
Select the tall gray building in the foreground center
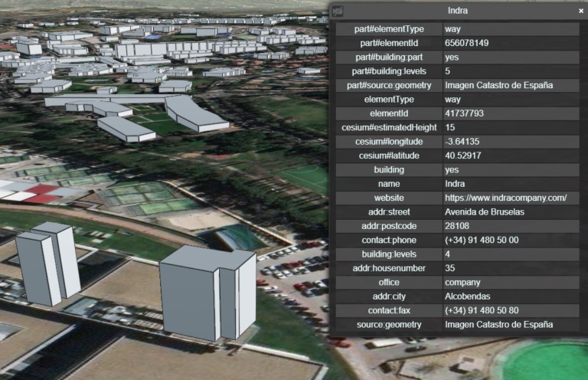[207, 295]
